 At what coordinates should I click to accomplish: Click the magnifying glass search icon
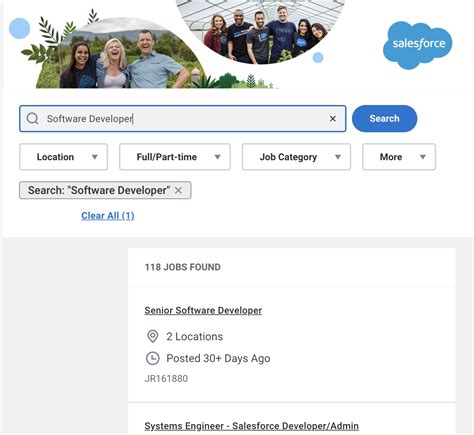coord(33,118)
